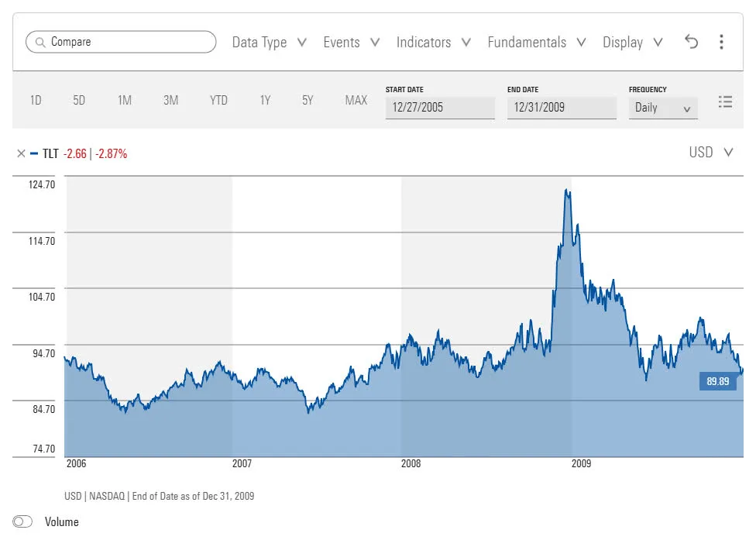
Task: Open the three-dot overflow menu
Action: (x=721, y=42)
